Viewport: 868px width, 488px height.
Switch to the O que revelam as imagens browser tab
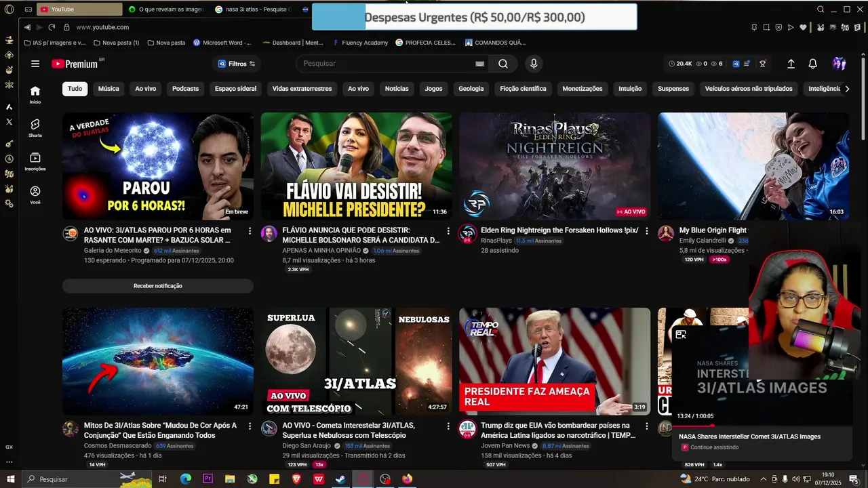[x=167, y=9]
